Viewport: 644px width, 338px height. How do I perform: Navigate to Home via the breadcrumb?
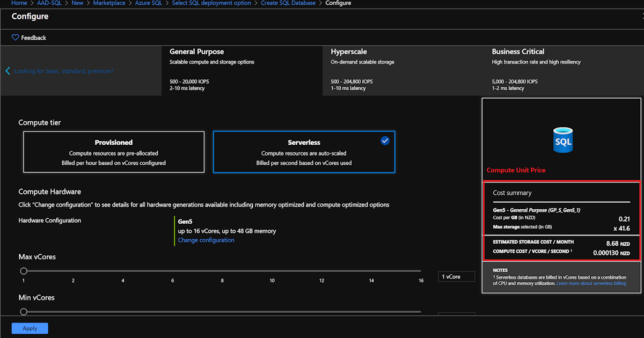tap(19, 3)
